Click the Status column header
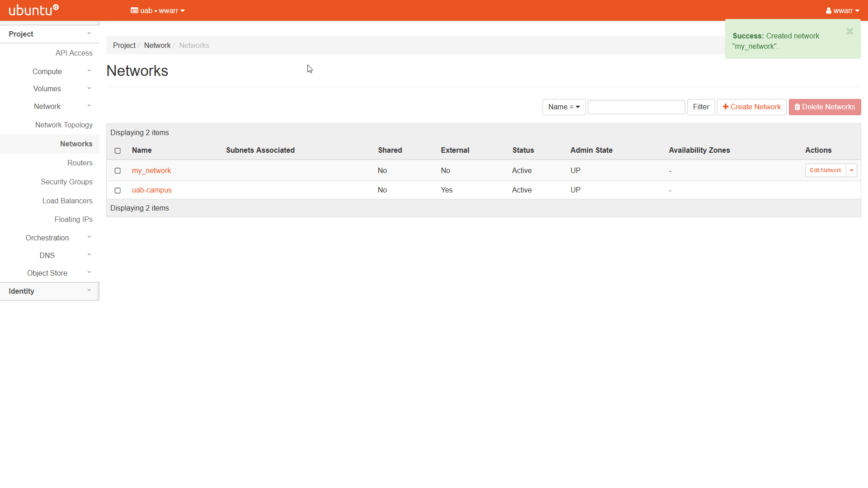 coord(523,150)
